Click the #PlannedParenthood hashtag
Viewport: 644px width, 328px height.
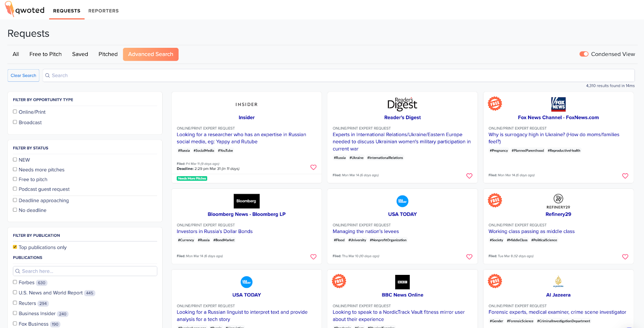point(528,151)
